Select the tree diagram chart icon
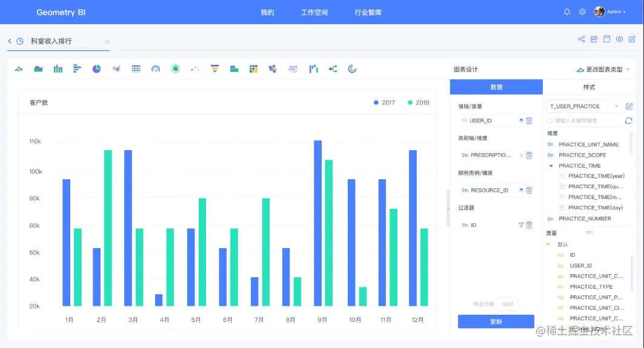Viewport: 644px width, 348px height. [x=333, y=69]
